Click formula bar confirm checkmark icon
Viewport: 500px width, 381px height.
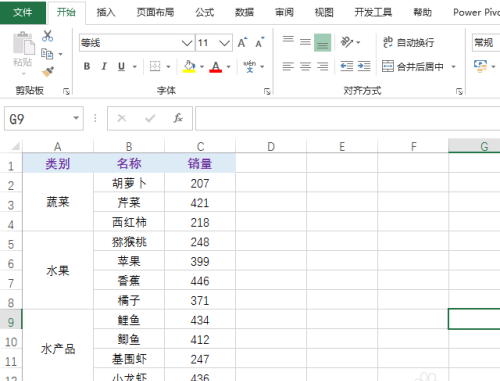click(150, 118)
